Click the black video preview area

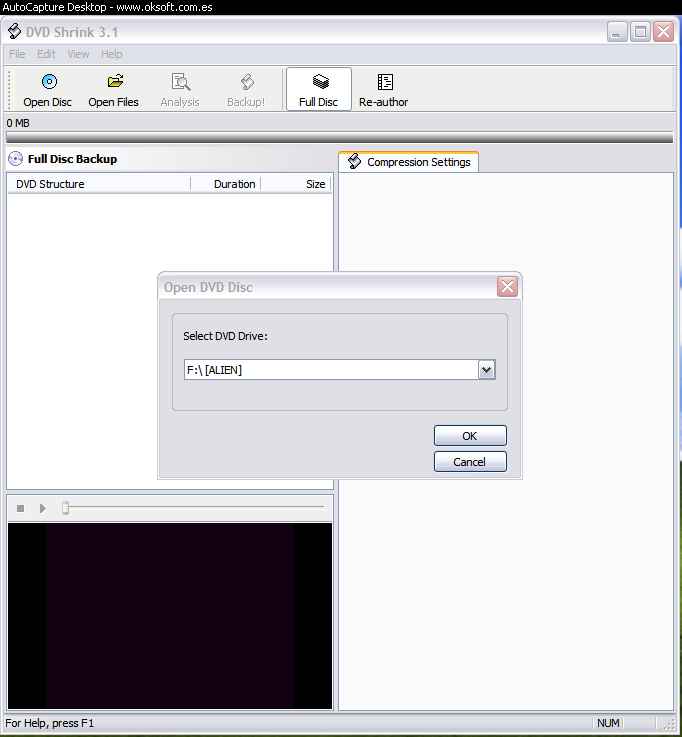(170, 616)
